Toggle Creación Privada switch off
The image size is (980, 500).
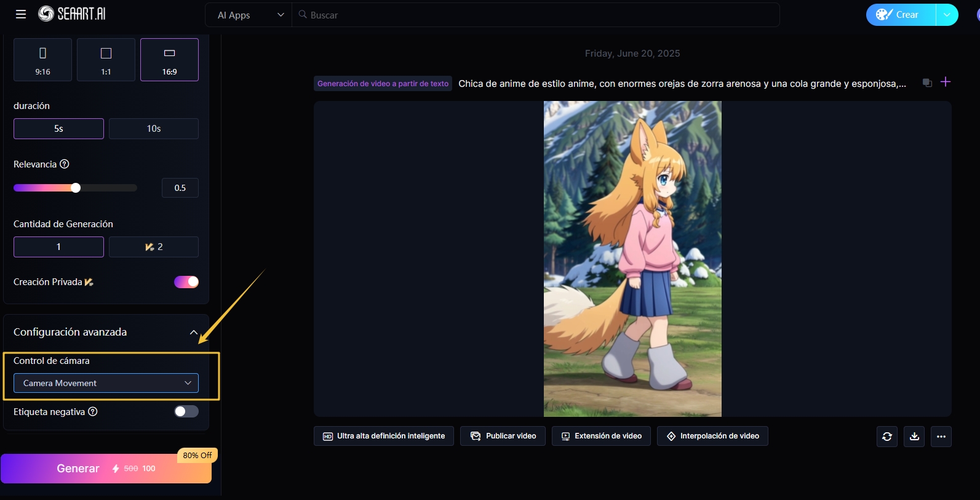click(x=186, y=282)
